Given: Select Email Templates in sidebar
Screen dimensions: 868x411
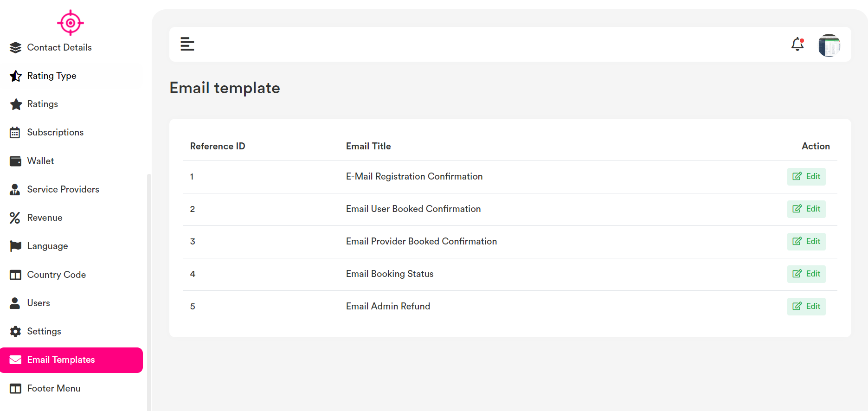Looking at the screenshot, I should tap(61, 360).
